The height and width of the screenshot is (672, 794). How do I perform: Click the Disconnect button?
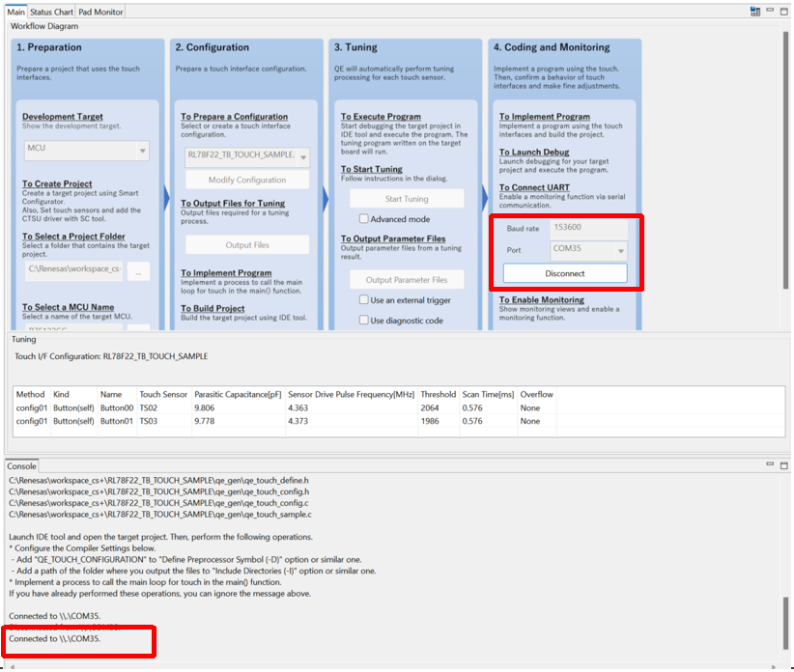point(564,274)
